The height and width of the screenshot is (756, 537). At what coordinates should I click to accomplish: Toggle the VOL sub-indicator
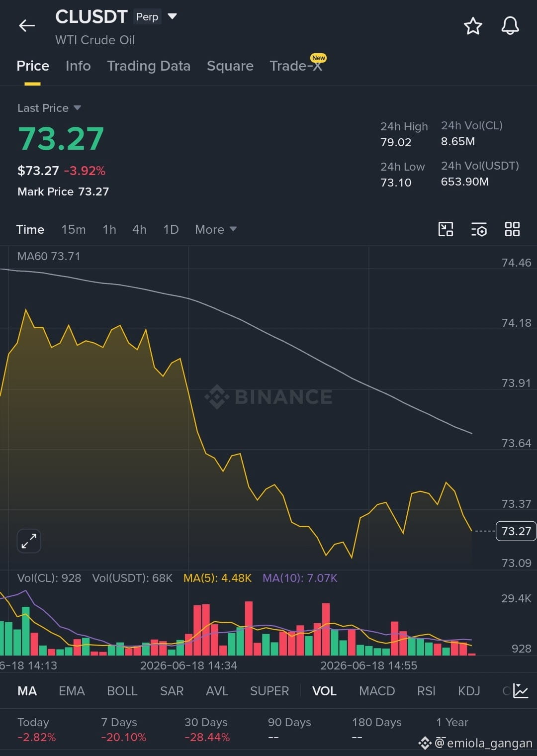click(324, 691)
